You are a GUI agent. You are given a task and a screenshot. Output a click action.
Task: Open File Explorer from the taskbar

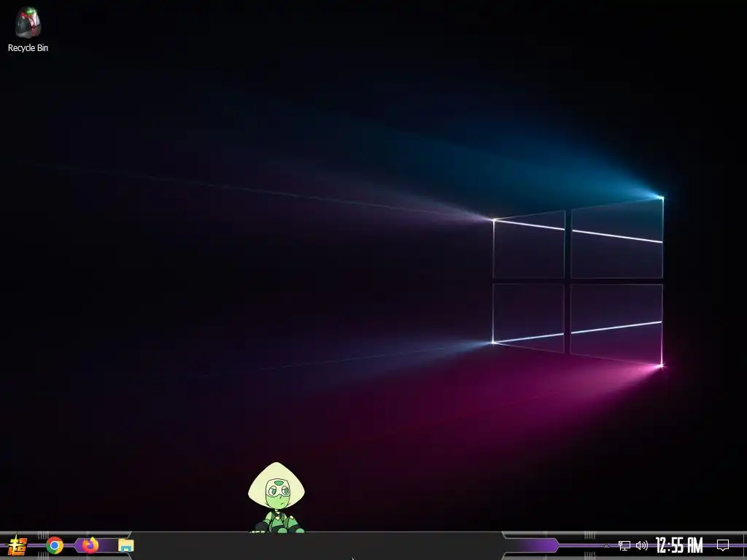(125, 545)
